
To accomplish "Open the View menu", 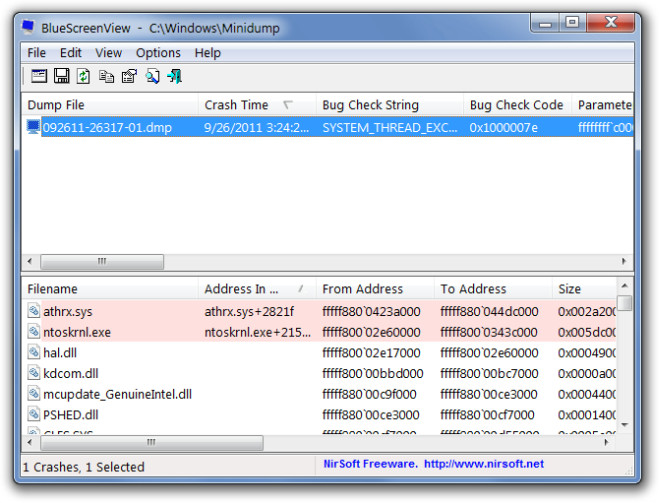I will pos(108,53).
